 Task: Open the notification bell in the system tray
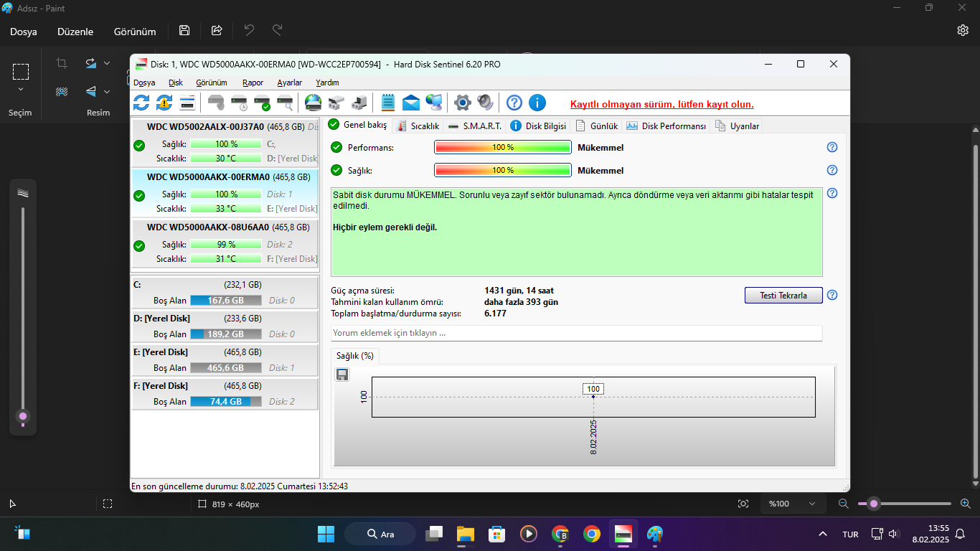tap(960, 534)
